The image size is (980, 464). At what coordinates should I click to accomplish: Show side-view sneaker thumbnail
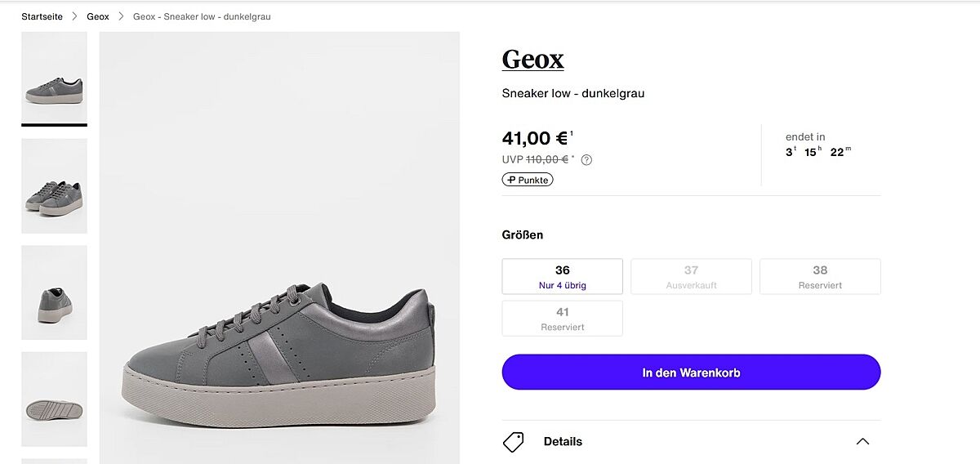(x=54, y=78)
